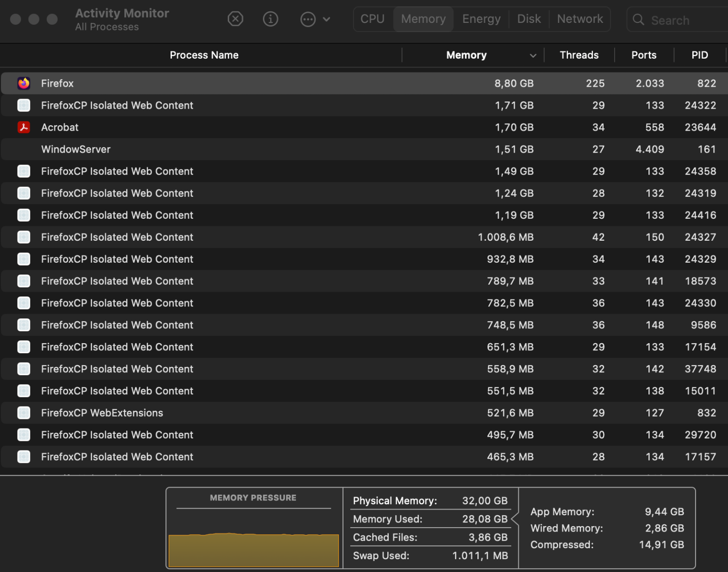Click Firefox memory value 8,80 GB

(514, 83)
